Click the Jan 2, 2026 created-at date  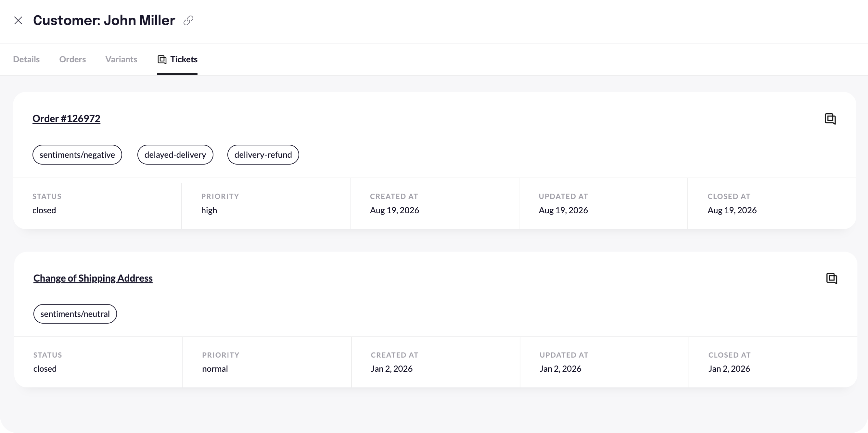coord(392,369)
